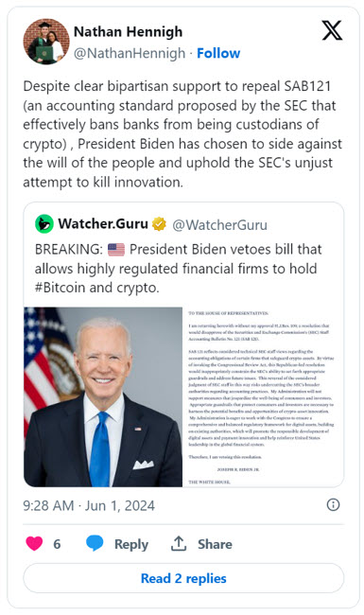Click Watcher.Guru gold verified badge
This screenshot has width=364, height=615.
coord(159,224)
